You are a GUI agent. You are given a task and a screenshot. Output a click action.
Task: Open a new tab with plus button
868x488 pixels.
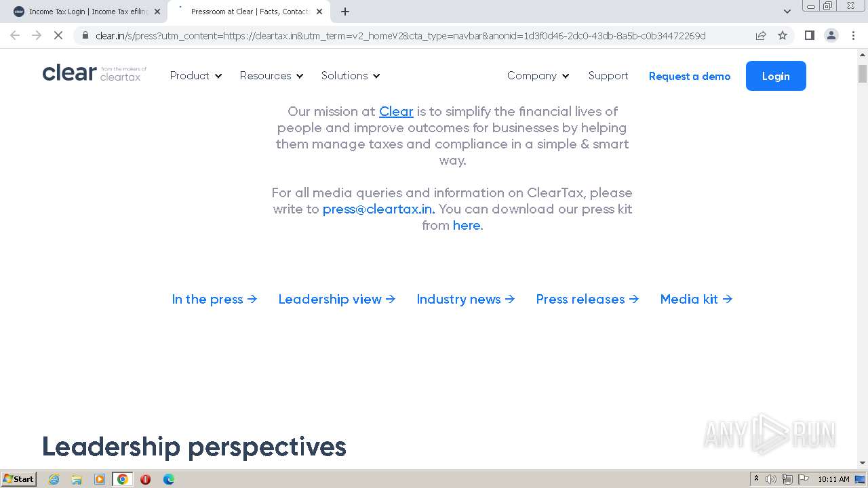(345, 12)
